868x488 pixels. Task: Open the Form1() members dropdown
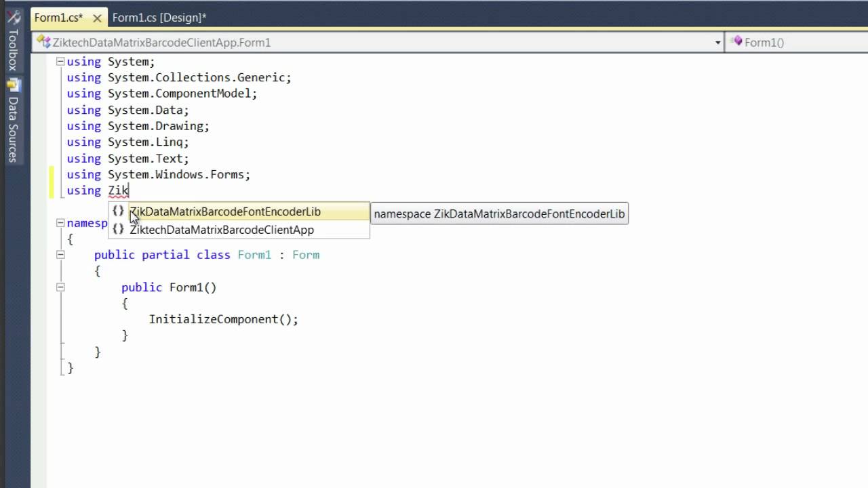coord(797,42)
